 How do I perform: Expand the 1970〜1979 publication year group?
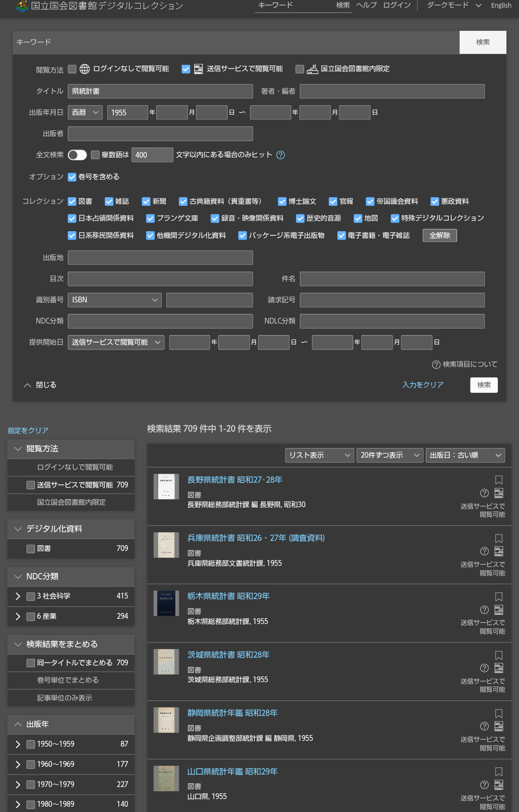point(18,785)
